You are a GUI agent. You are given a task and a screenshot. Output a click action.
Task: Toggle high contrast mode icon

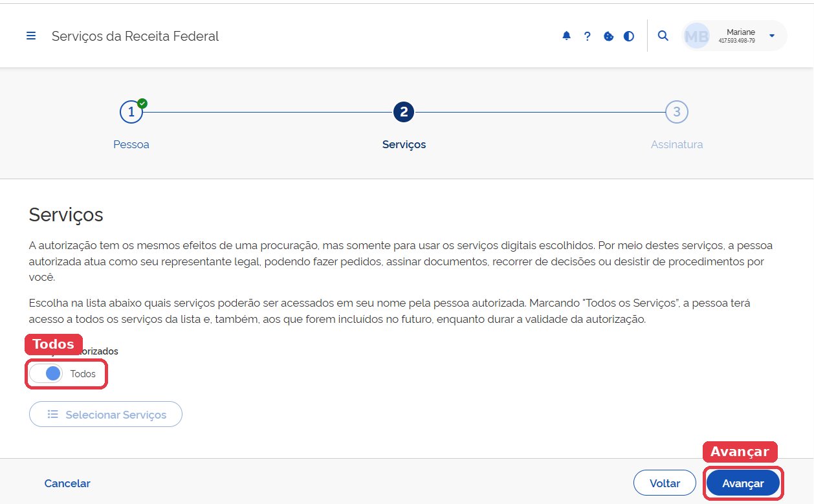point(629,36)
